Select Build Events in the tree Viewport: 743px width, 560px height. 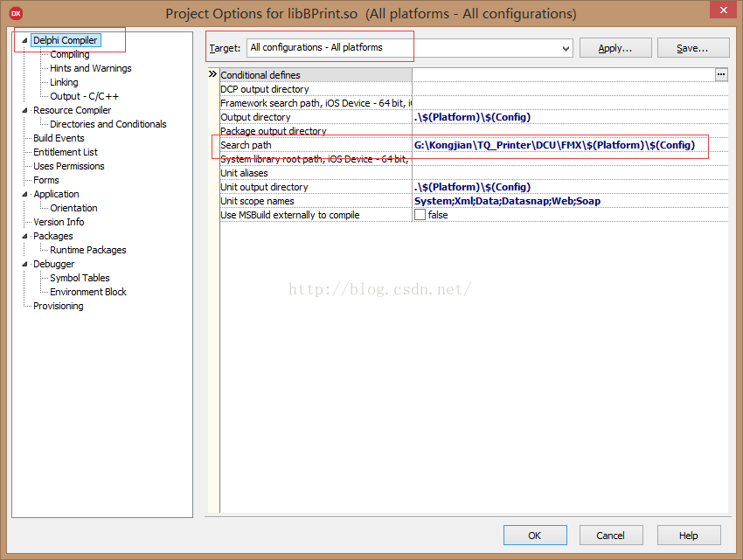click(x=59, y=138)
